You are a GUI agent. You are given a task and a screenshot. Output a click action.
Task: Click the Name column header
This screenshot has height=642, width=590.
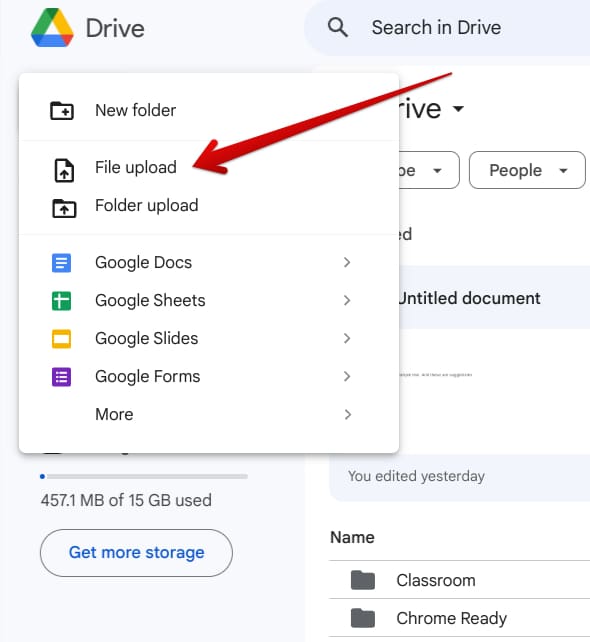pyautogui.click(x=353, y=538)
